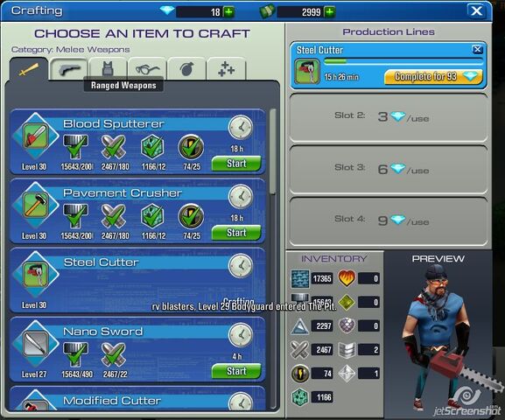
Task: Click inventory white diamond shard icon
Action: tap(347, 374)
